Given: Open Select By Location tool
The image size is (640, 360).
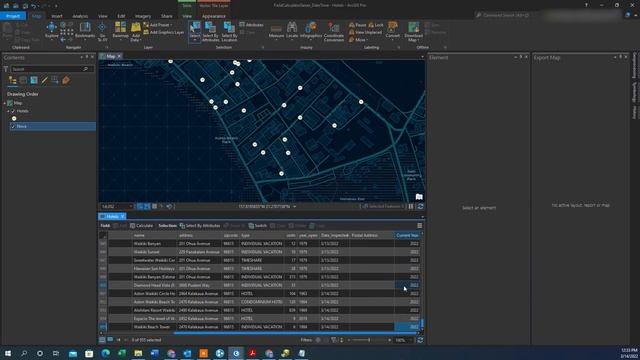Looking at the screenshot, I should click(x=229, y=32).
